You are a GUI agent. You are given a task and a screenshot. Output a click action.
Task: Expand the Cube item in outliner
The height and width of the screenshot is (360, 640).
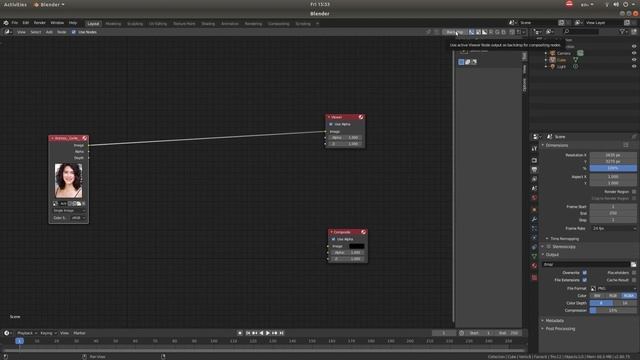pyautogui.click(x=546, y=60)
